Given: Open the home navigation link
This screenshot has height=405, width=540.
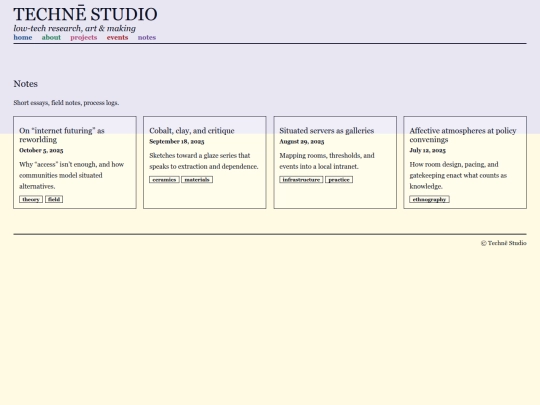Looking at the screenshot, I should (x=23, y=38).
